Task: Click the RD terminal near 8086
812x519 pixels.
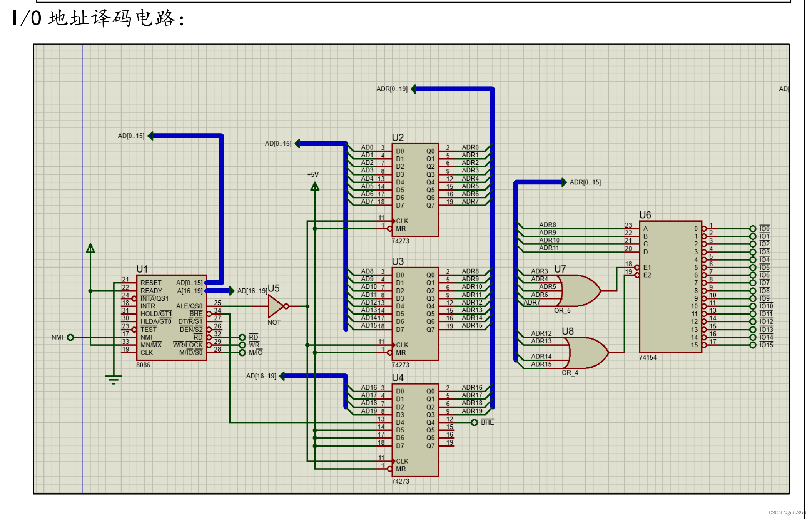Action: click(242, 337)
